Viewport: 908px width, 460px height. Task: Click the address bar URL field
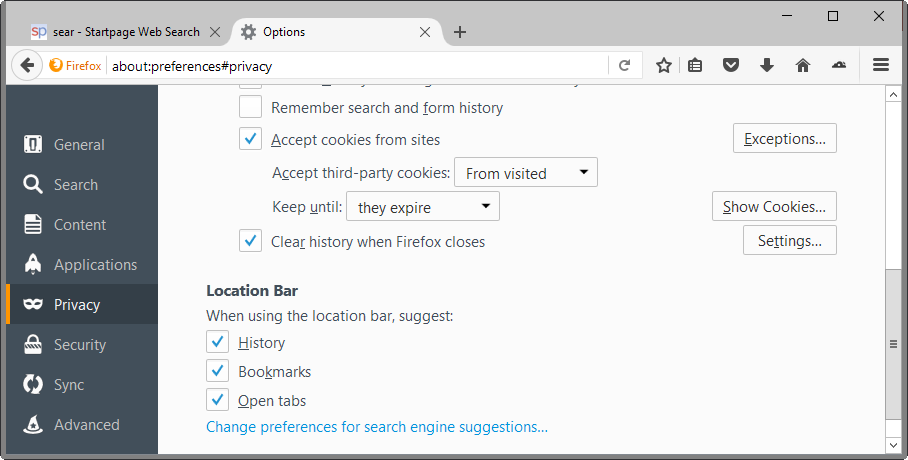pos(356,65)
